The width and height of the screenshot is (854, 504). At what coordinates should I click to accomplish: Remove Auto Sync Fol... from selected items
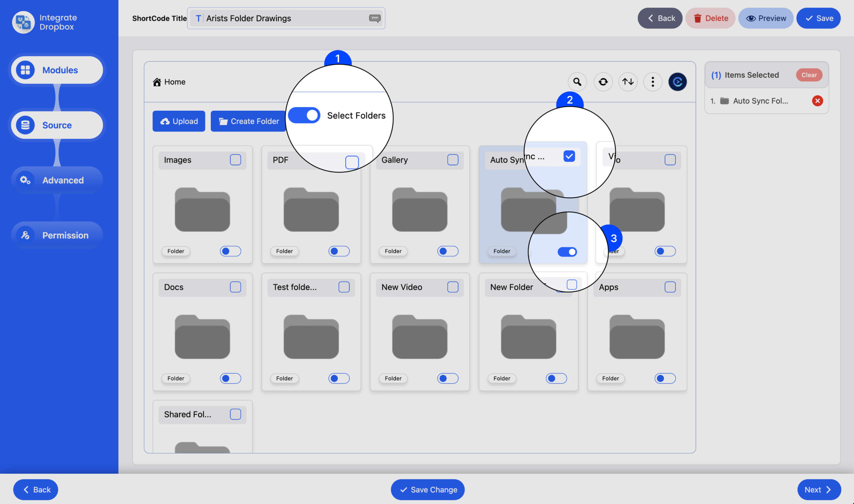817,101
